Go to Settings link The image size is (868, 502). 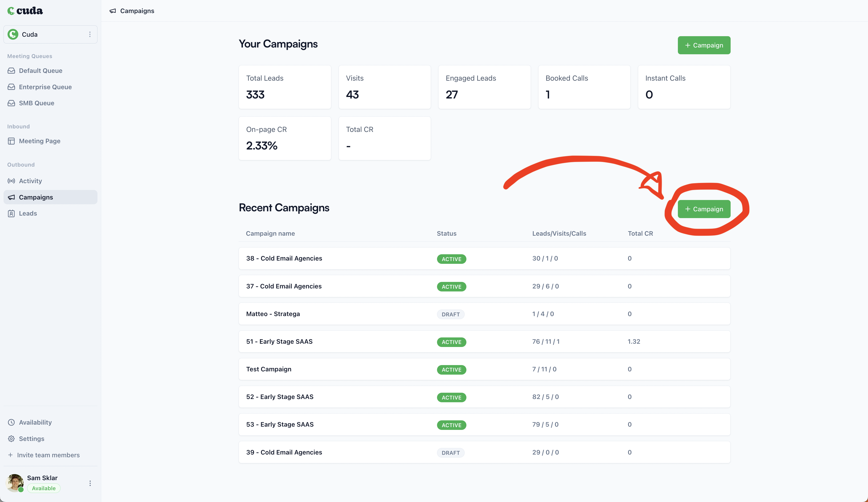pos(31,439)
